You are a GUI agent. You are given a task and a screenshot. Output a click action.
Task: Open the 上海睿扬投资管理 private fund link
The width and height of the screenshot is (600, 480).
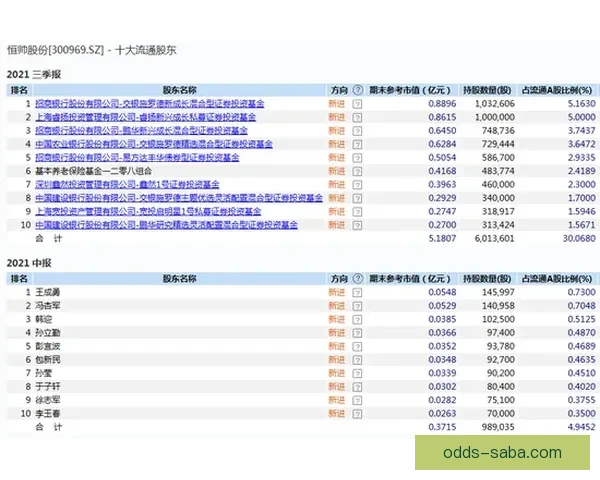tap(145, 117)
